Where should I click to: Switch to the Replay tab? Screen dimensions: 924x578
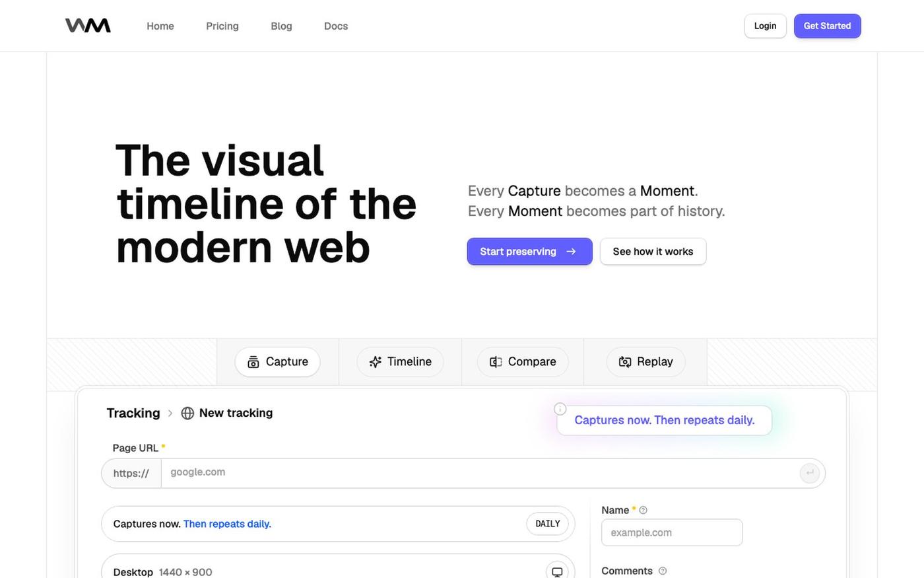[x=645, y=362]
